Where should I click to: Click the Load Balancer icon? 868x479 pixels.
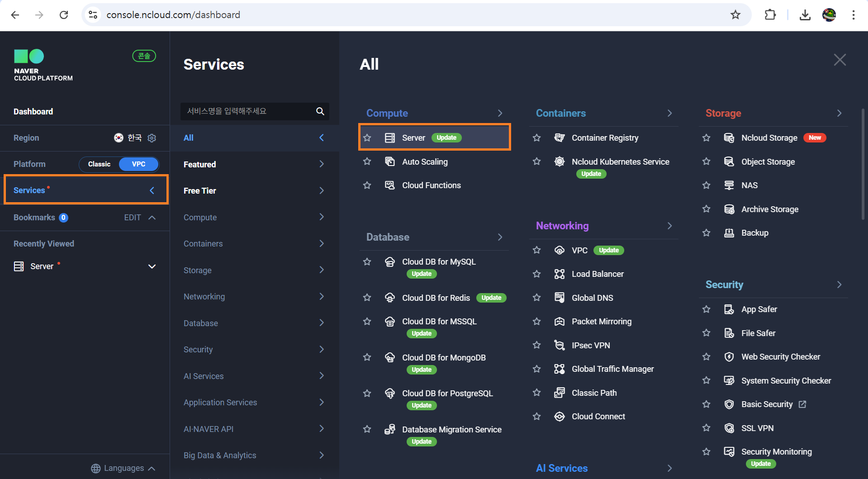560,274
